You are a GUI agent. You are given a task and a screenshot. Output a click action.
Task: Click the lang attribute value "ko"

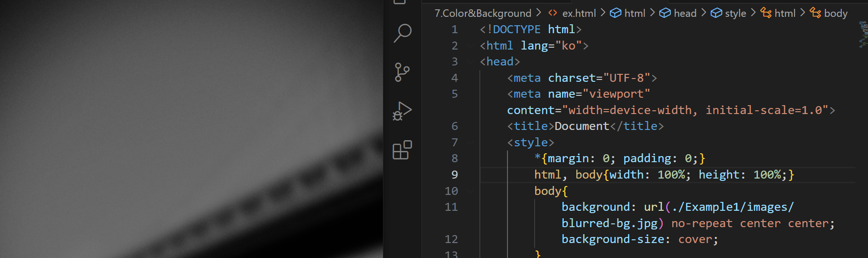click(x=568, y=46)
